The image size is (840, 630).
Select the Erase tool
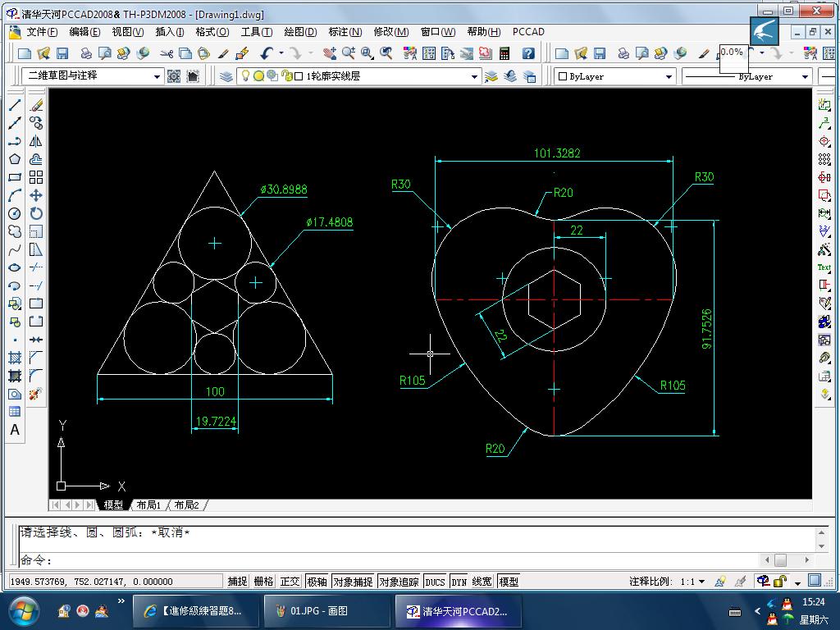(36, 105)
